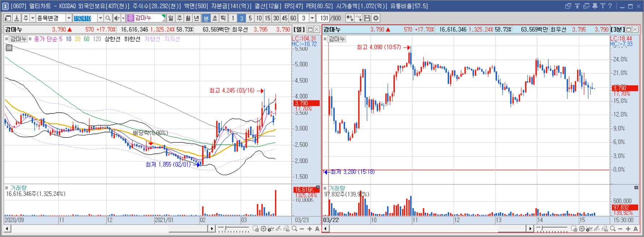This screenshot has height=237, width=644.
Task: Click the magnifier icon below left chart
Action: [295, 229]
